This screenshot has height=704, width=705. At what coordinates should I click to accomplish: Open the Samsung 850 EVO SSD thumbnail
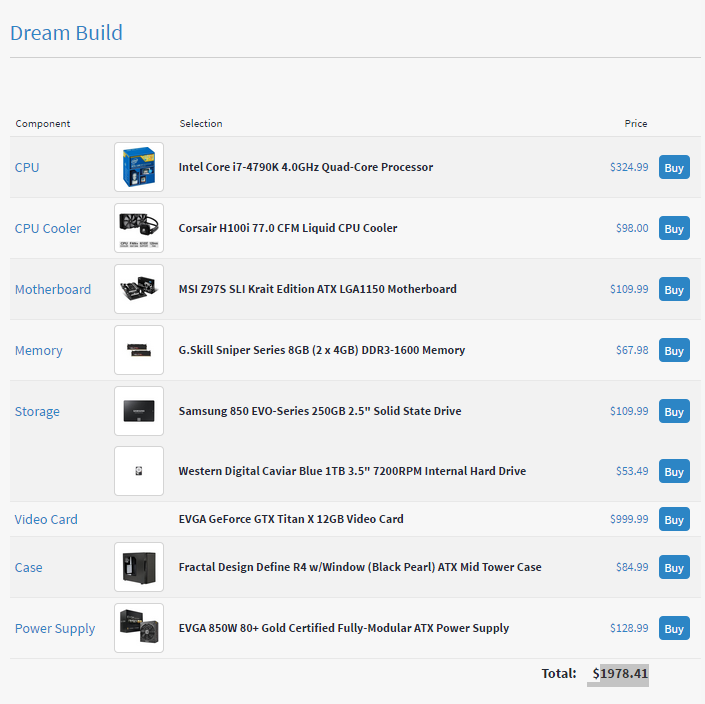(x=139, y=411)
